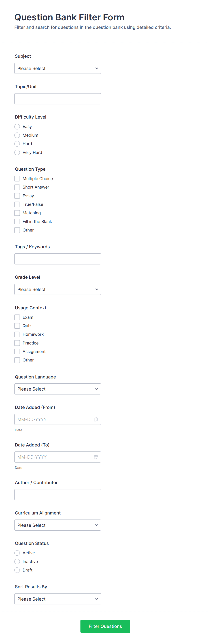The height and width of the screenshot is (644, 208).
Task: Choose Very Hard difficulty level
Action: click(x=17, y=152)
